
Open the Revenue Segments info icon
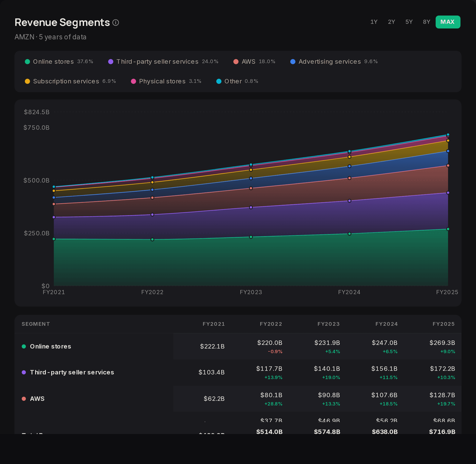[x=116, y=23]
